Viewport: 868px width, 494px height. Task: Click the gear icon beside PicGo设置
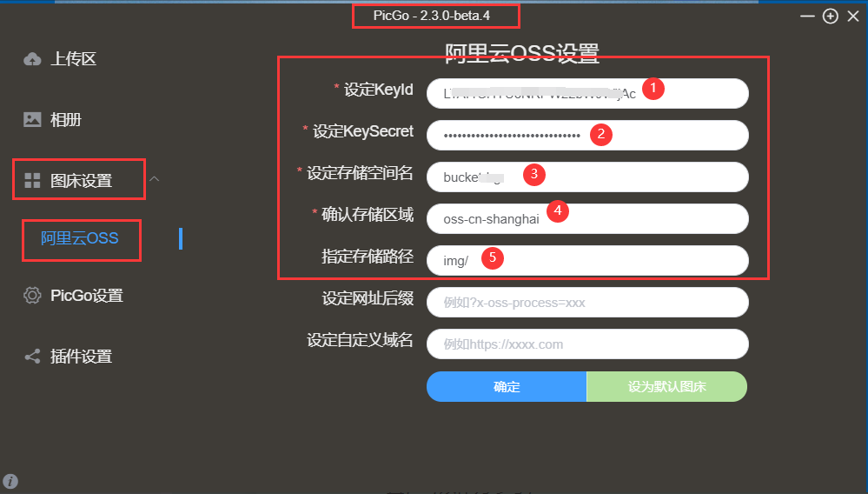(x=32, y=295)
